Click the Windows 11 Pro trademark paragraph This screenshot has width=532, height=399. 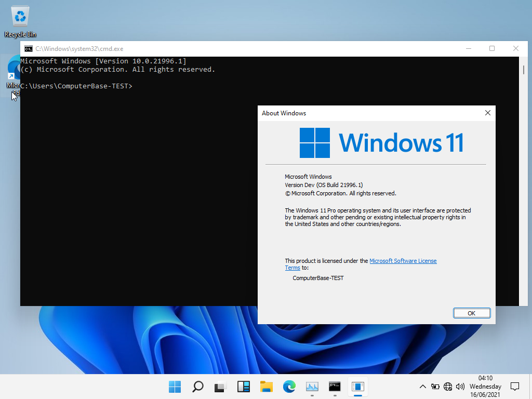tap(378, 217)
